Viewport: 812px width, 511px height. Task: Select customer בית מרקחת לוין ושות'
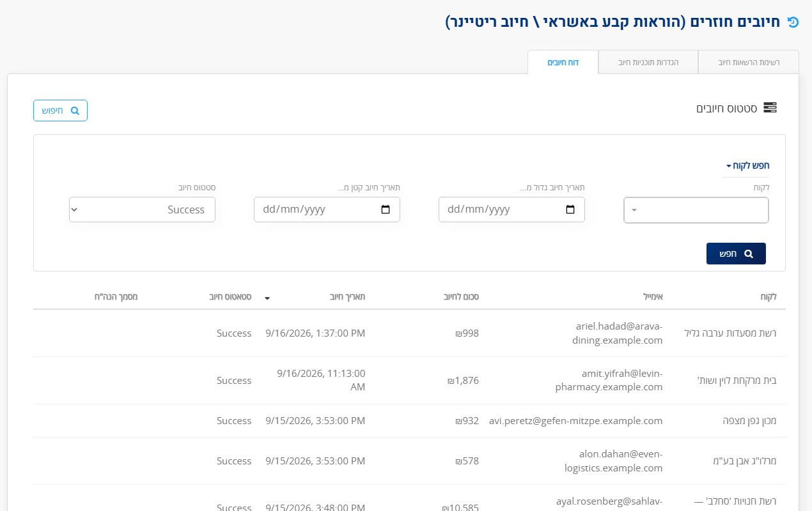click(737, 381)
